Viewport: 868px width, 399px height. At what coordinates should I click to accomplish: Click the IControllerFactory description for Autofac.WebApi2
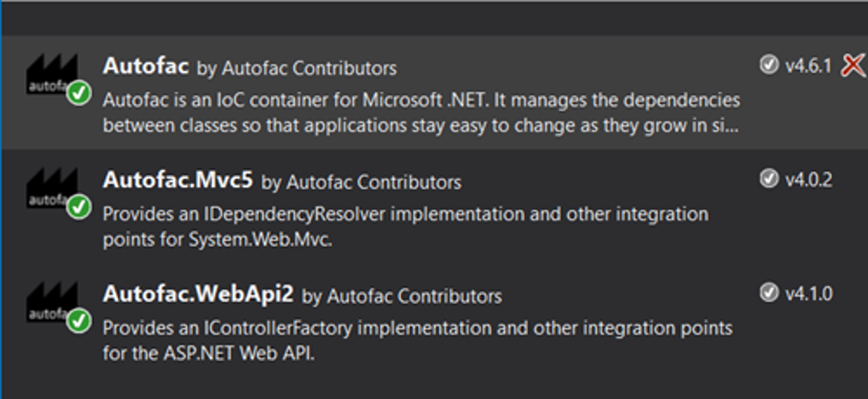417,340
